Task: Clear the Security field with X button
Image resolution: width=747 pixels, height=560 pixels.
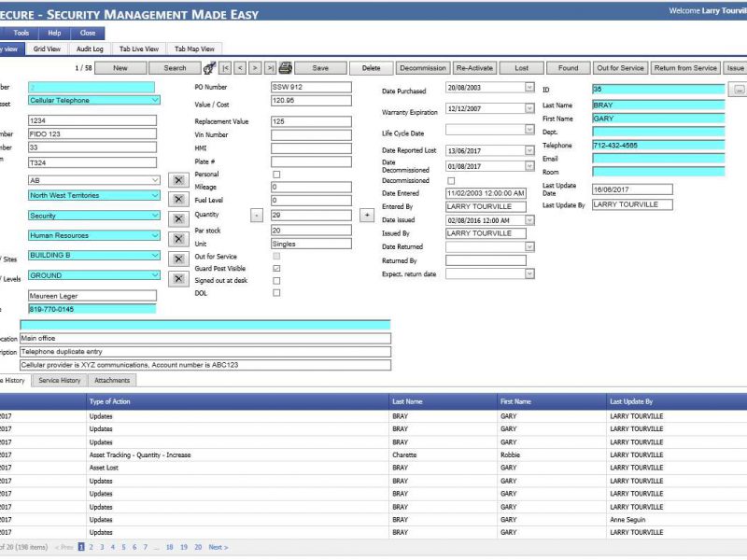Action: click(x=177, y=219)
